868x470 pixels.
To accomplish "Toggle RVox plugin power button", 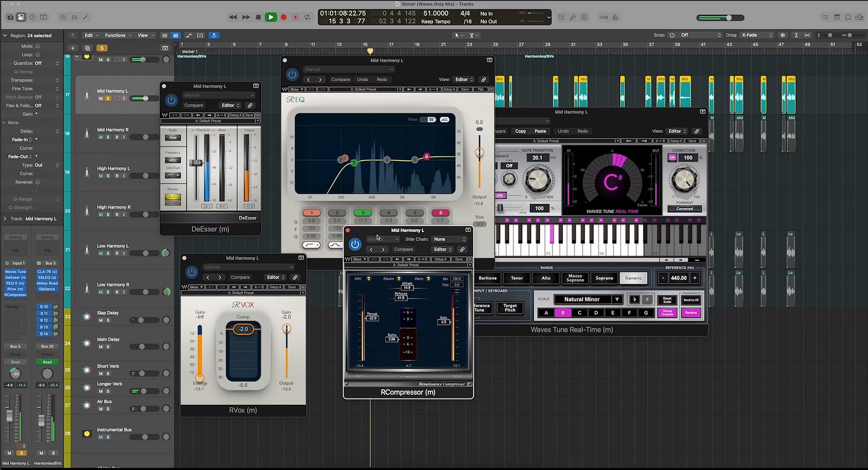I will (191, 272).
